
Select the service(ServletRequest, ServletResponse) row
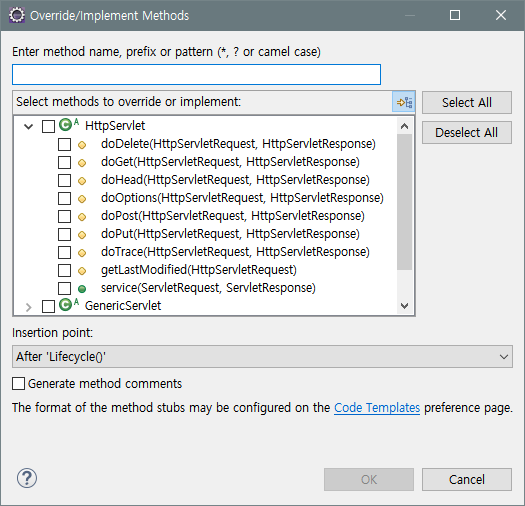tap(208, 288)
